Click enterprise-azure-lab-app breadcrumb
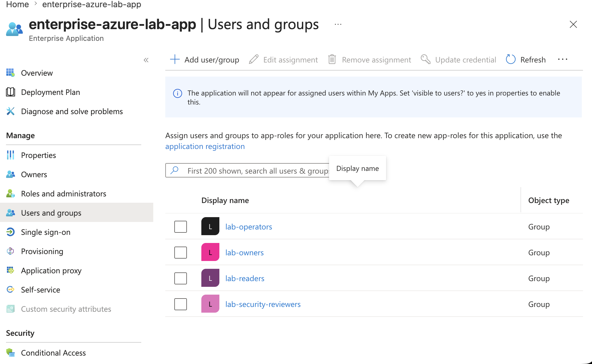Screen dimensions: 592x364 pyautogui.click(x=92, y=5)
